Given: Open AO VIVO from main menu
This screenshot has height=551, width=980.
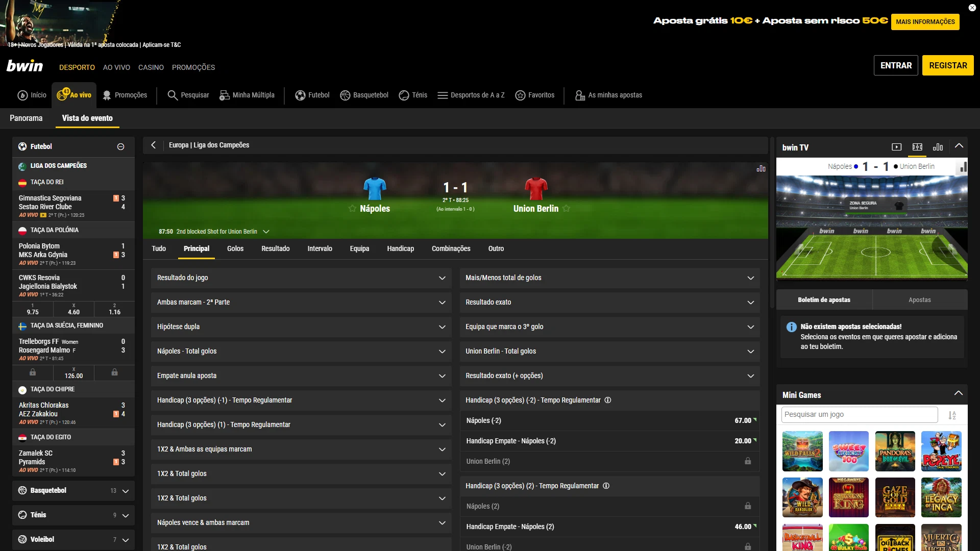Looking at the screenshot, I should pos(116,67).
